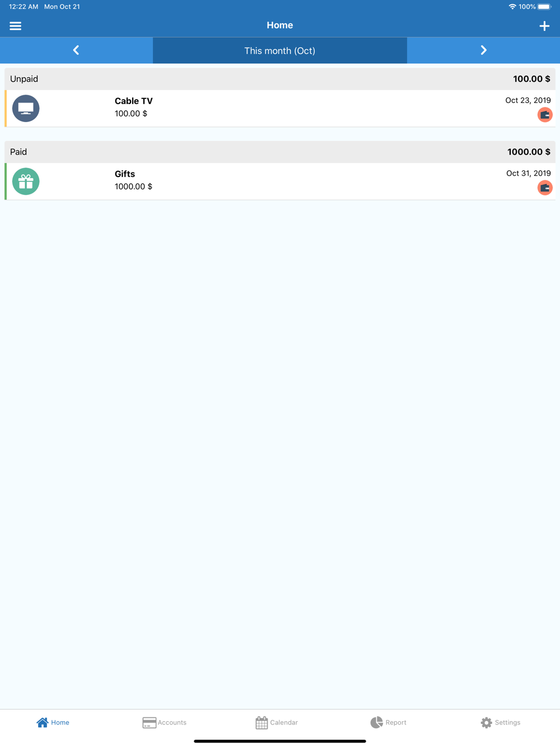Open the Report tab
560x747 pixels.
pos(388,722)
